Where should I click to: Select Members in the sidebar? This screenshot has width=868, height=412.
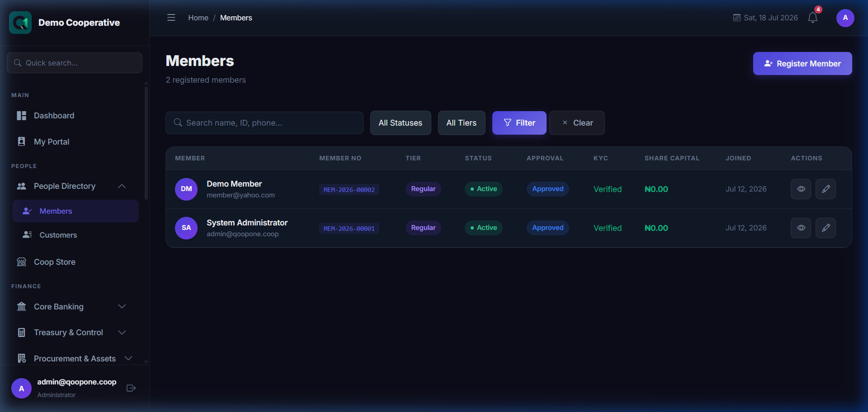(75, 211)
